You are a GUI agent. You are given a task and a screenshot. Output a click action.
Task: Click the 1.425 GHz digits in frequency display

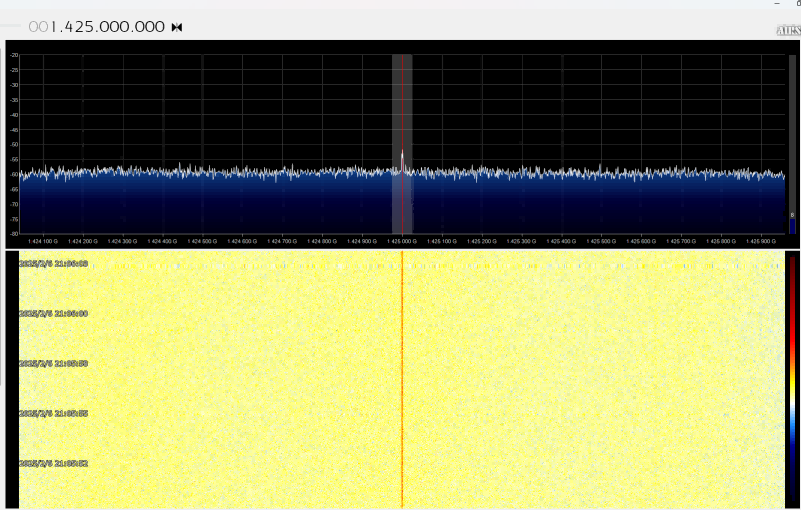[x=75, y=27]
